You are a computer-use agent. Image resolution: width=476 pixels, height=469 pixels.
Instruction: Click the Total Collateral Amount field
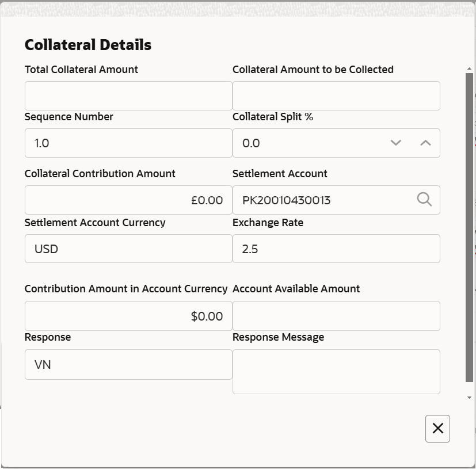coord(128,96)
